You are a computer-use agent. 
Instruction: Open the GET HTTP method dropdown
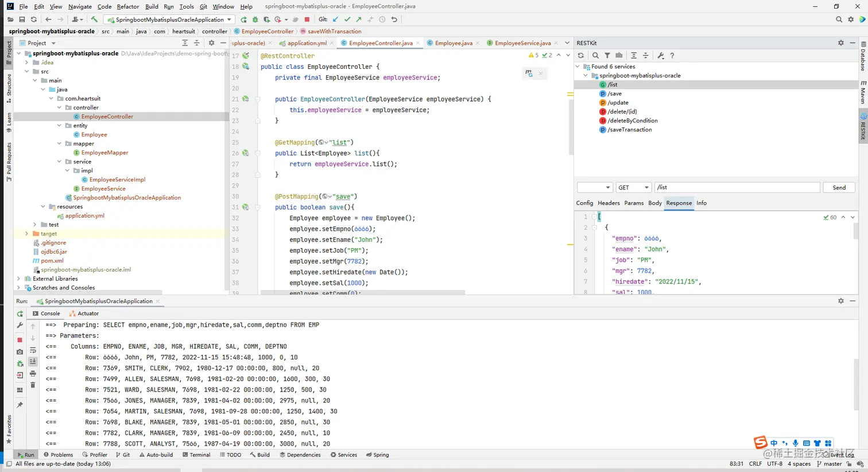[x=633, y=188]
